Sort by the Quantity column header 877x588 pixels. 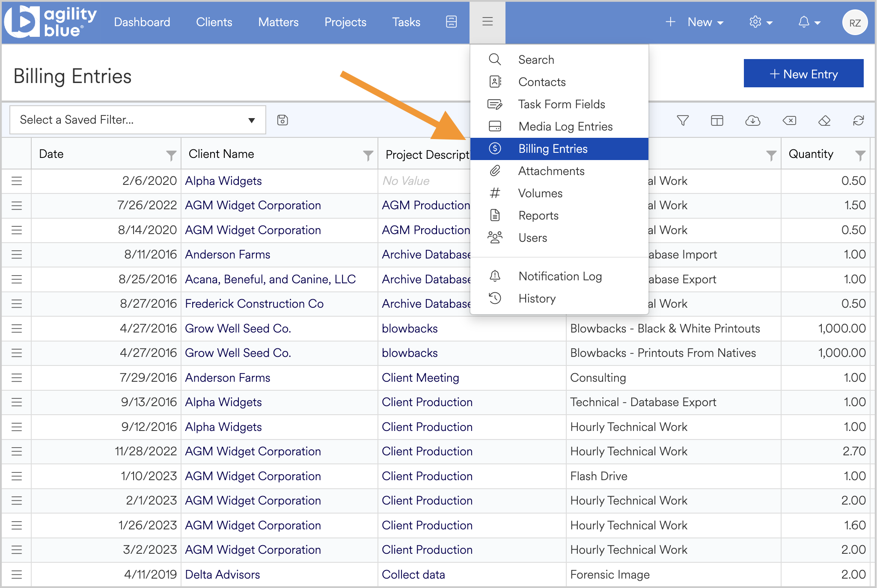click(x=811, y=154)
